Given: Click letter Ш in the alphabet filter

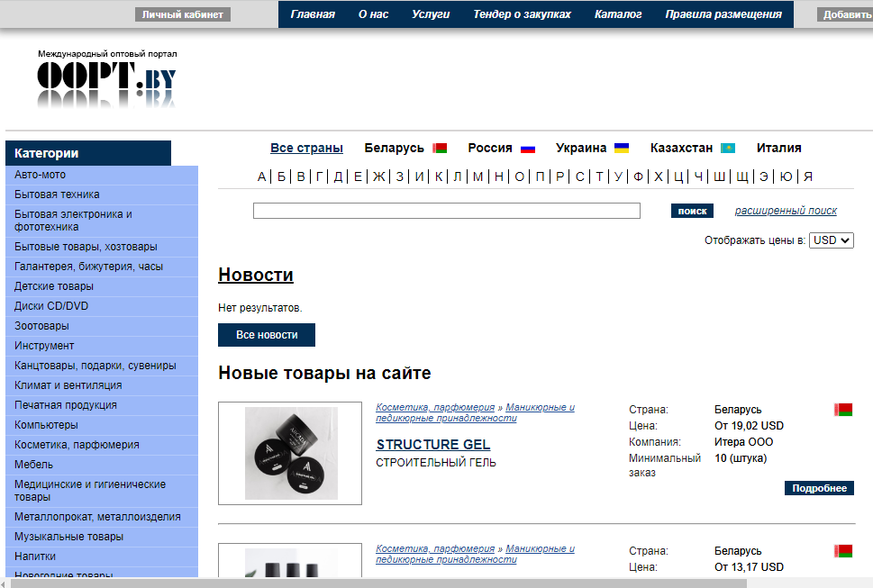Looking at the screenshot, I should click(x=719, y=176).
